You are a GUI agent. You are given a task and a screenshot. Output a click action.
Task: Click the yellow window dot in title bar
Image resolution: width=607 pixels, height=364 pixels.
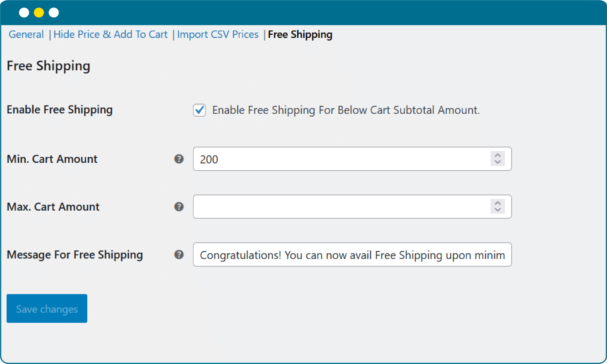39,13
